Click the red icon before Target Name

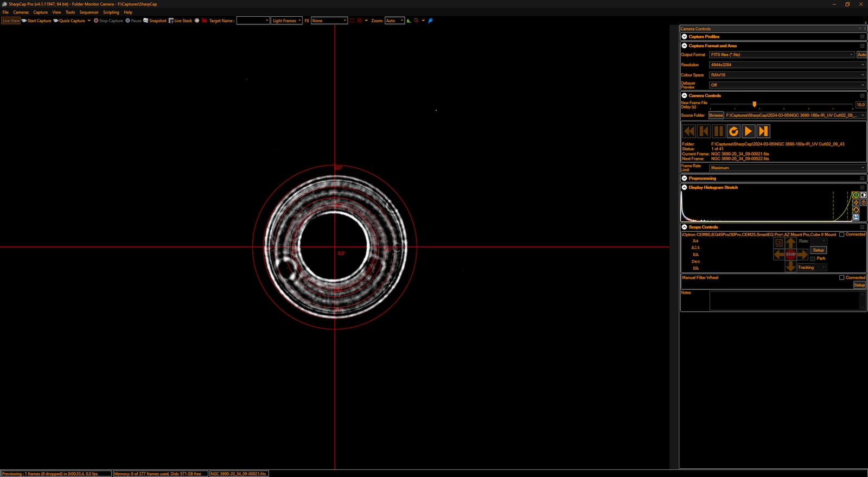pos(205,21)
